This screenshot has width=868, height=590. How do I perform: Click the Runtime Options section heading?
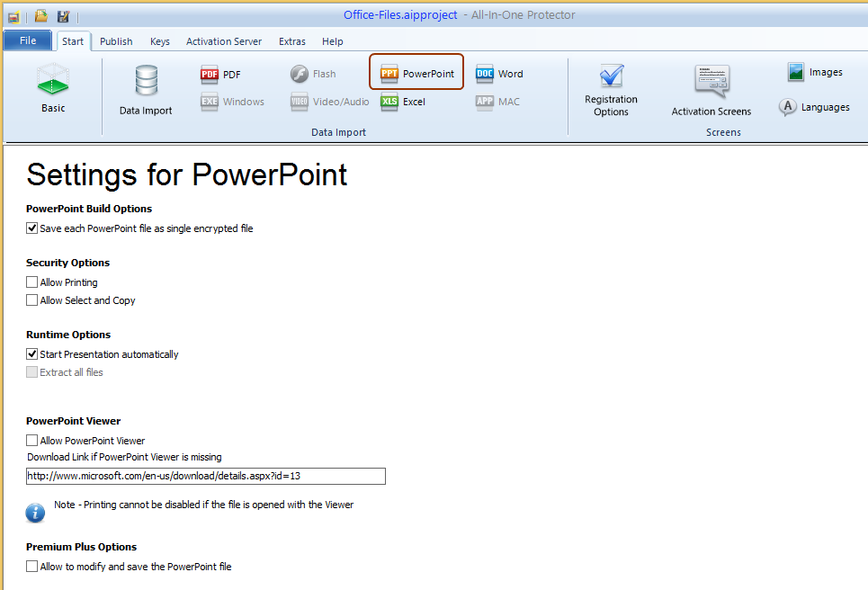[68, 335]
